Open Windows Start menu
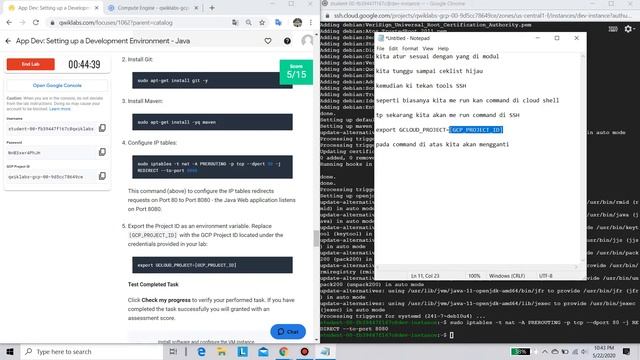This screenshot has height=360, width=640. click(x=10, y=351)
